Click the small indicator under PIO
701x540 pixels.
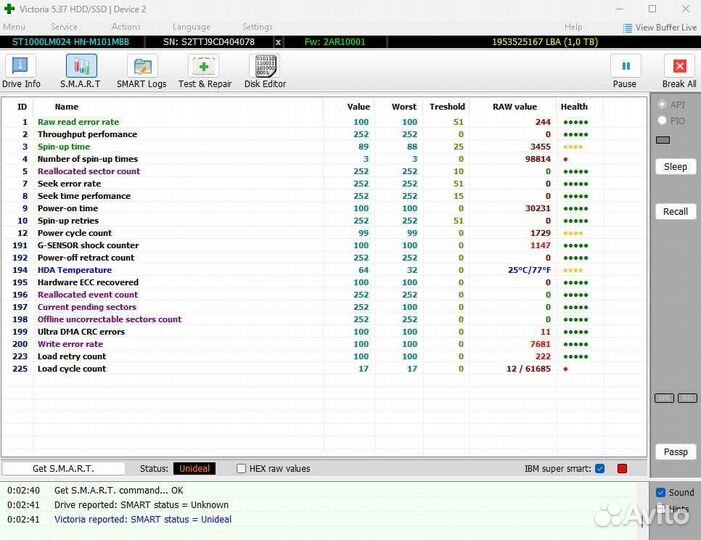click(x=663, y=140)
